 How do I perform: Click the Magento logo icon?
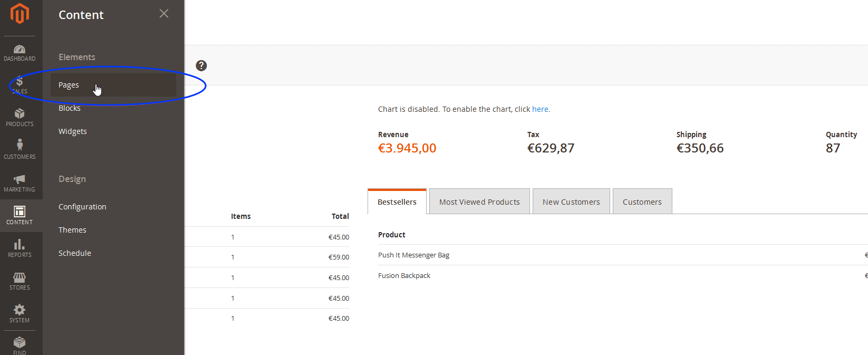(x=20, y=14)
